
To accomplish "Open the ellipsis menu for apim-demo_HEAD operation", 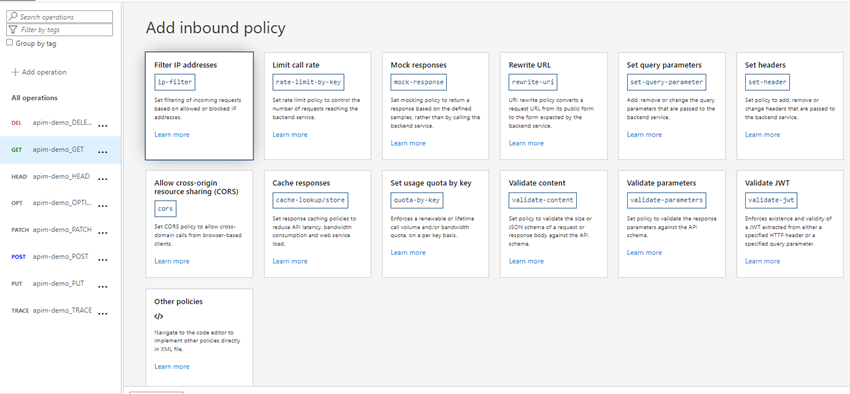I will (102, 179).
